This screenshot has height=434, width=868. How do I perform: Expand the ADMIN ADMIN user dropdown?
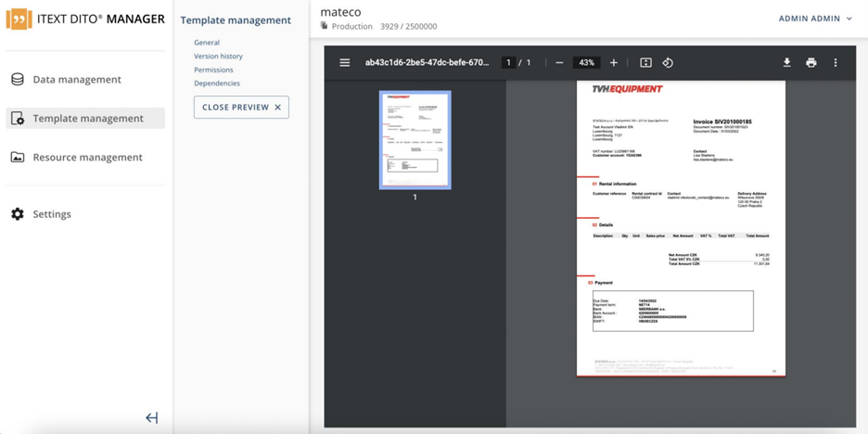tap(815, 19)
